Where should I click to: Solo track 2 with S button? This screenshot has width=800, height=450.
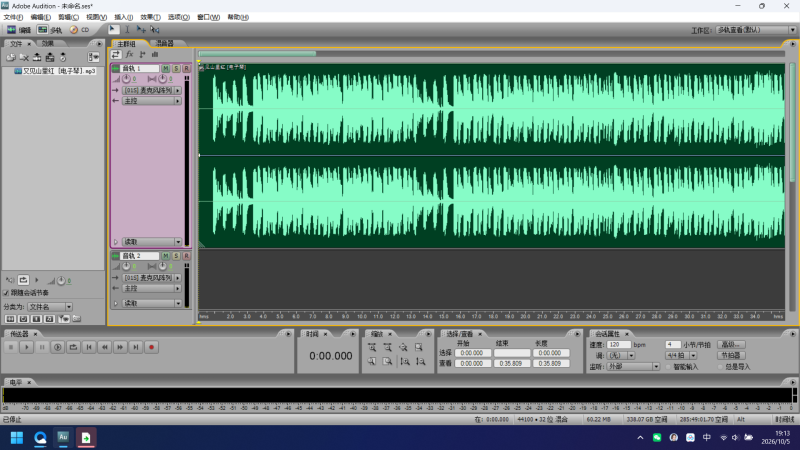(176, 256)
